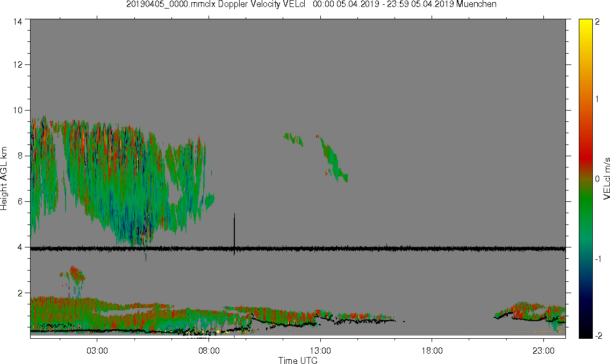The image size is (610, 364).
Task: Click the 2 km height tick label
Action: click(20, 293)
